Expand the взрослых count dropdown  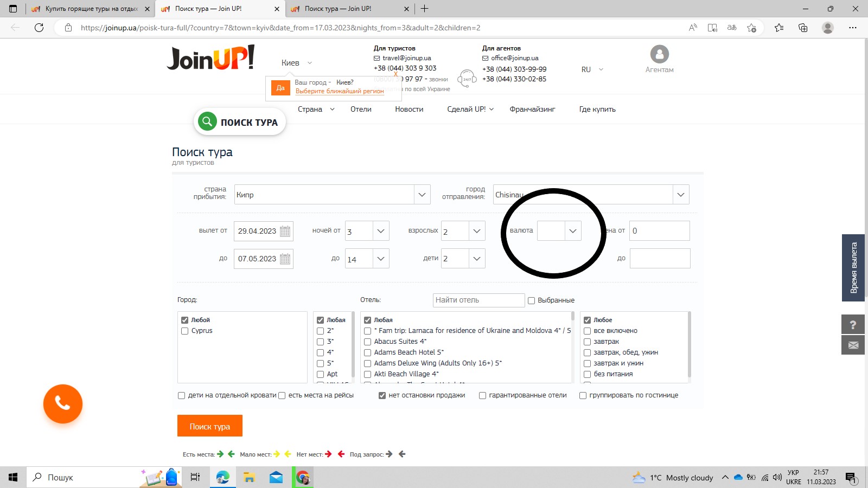click(x=476, y=231)
